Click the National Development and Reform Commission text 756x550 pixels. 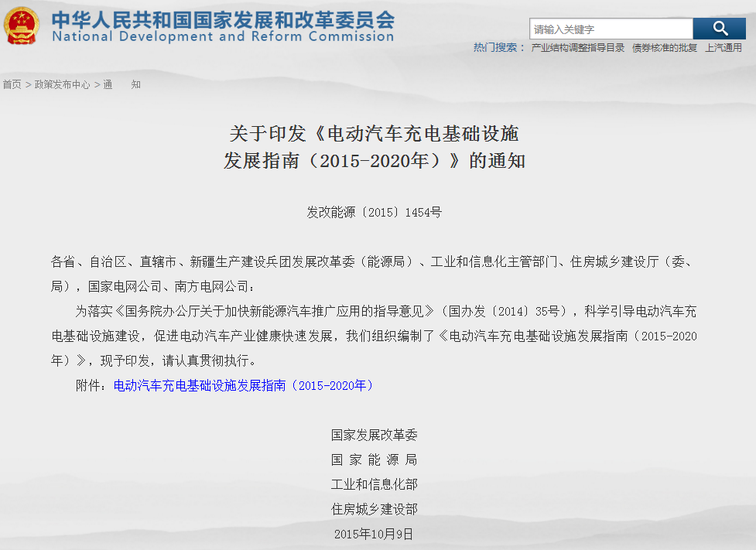223,37
